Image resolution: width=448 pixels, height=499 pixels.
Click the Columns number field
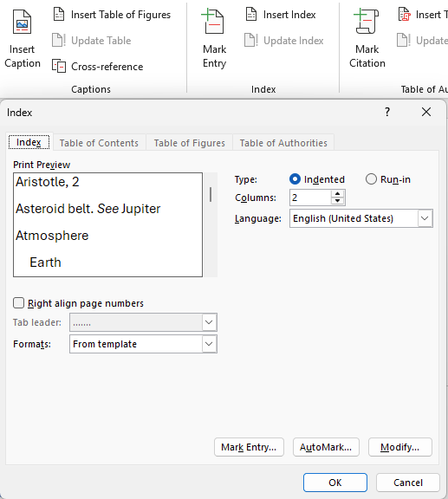pos(310,198)
